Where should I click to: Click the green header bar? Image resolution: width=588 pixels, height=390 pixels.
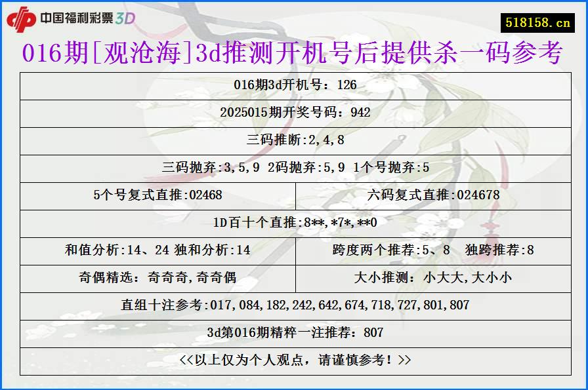click(x=295, y=18)
